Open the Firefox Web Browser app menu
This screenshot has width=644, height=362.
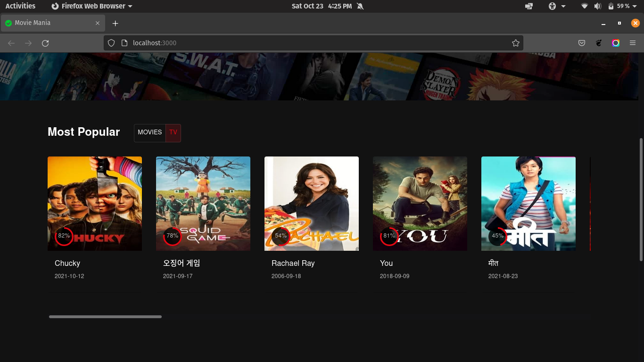click(92, 6)
